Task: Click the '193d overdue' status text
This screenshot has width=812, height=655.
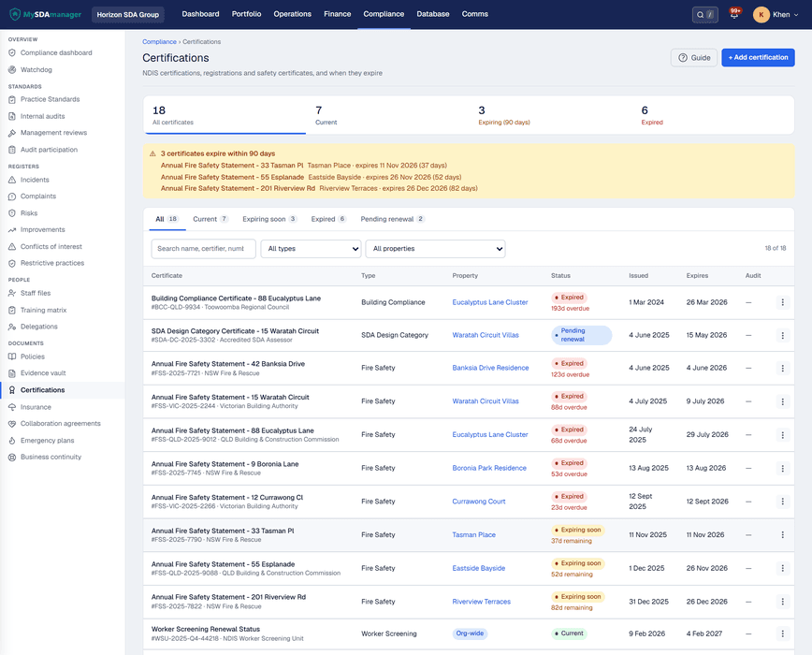Action: pyautogui.click(x=570, y=309)
